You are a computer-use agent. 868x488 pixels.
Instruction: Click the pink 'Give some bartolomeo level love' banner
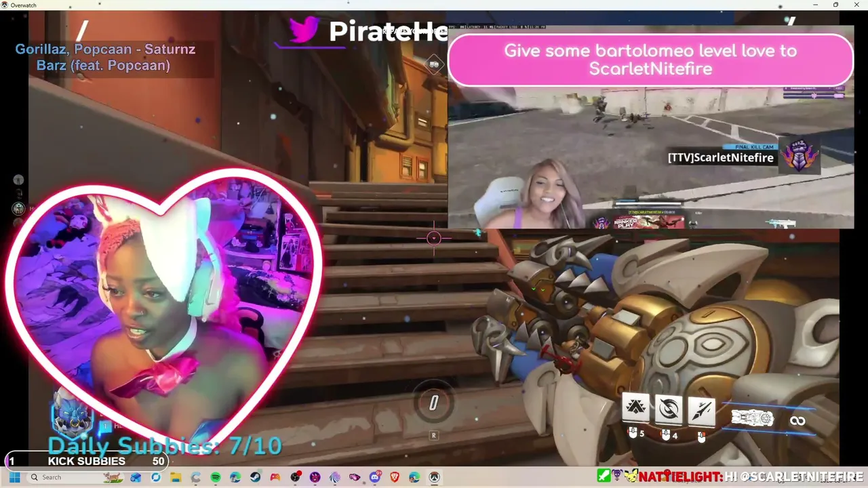click(650, 60)
